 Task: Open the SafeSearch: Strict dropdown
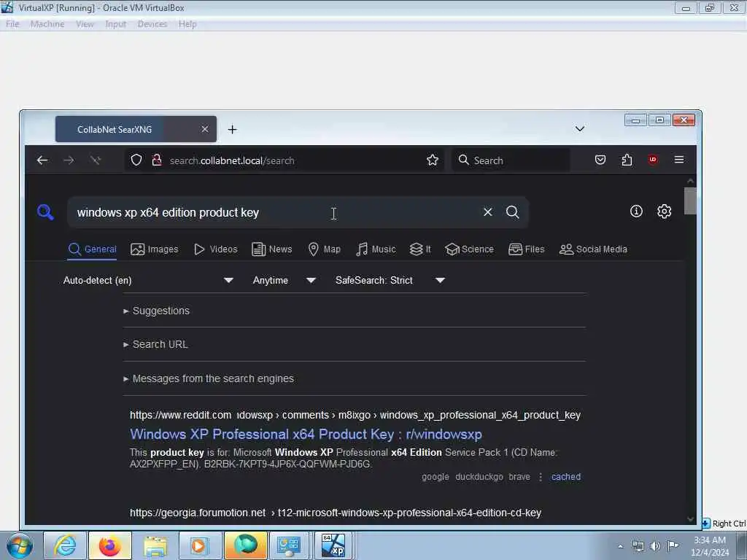(390, 280)
